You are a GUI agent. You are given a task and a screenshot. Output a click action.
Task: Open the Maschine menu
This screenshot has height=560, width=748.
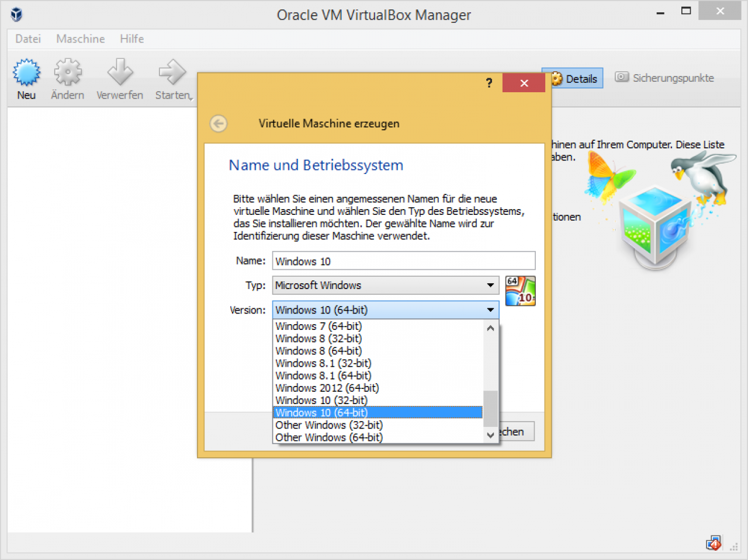click(81, 39)
